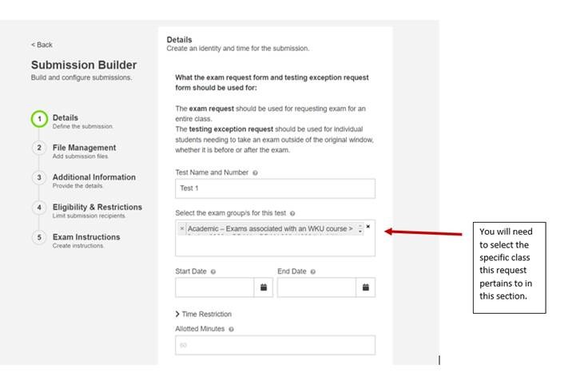Screen dimensions: 580x392
Task: Click the Back link
Action: click(42, 45)
